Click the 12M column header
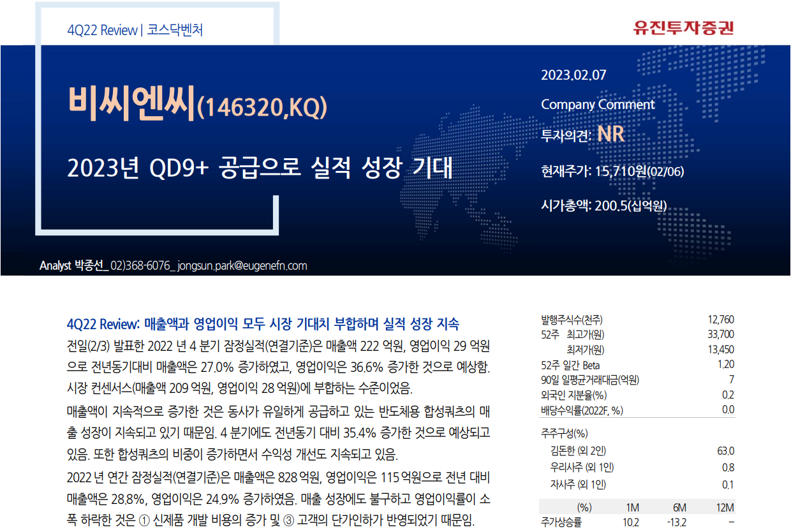 (725, 507)
